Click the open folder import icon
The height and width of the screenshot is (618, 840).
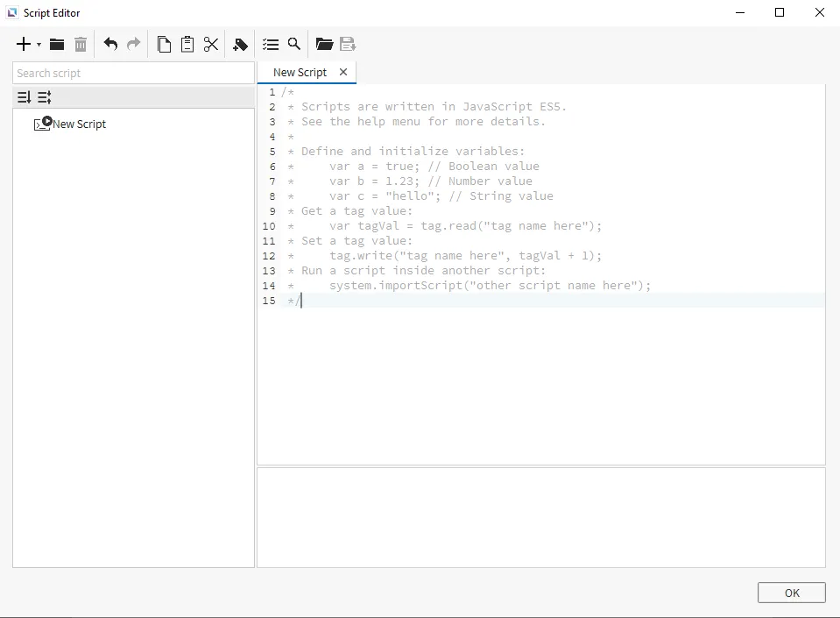[x=324, y=45]
